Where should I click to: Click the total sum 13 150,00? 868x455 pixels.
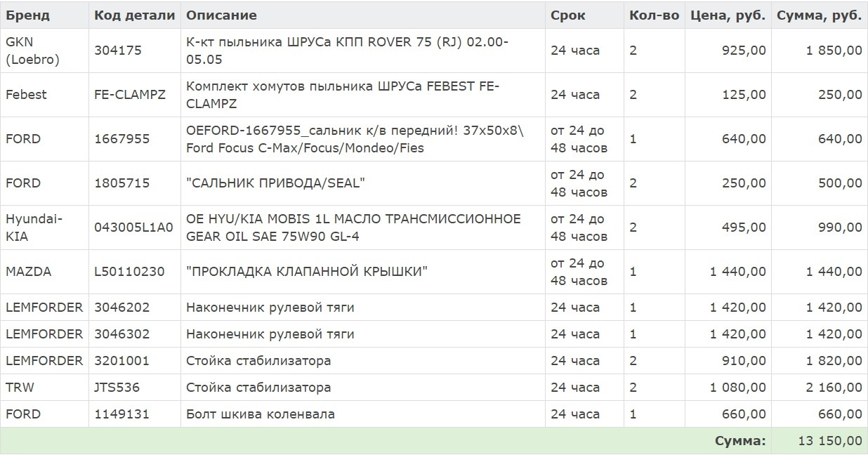(x=830, y=441)
